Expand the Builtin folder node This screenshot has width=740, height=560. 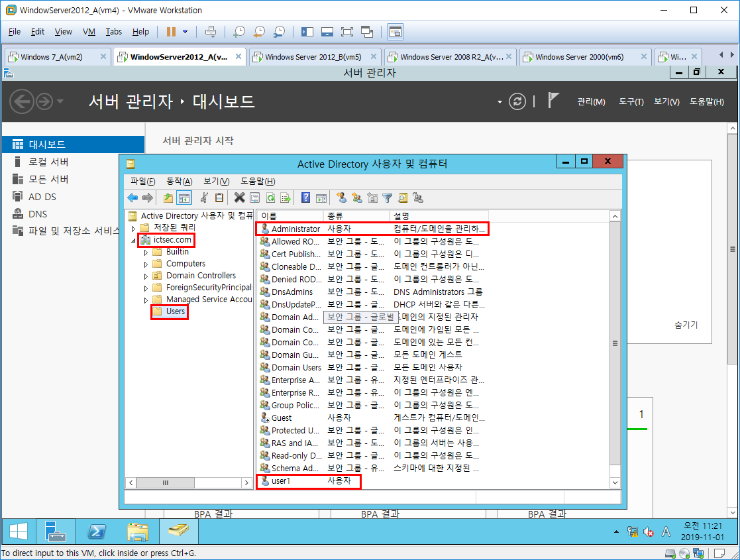146,252
